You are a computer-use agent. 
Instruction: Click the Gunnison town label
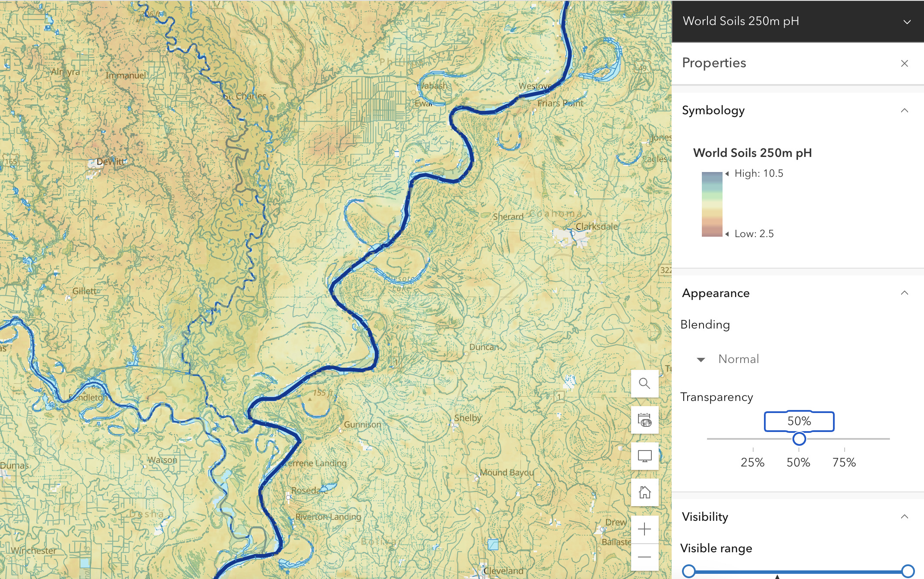click(362, 424)
